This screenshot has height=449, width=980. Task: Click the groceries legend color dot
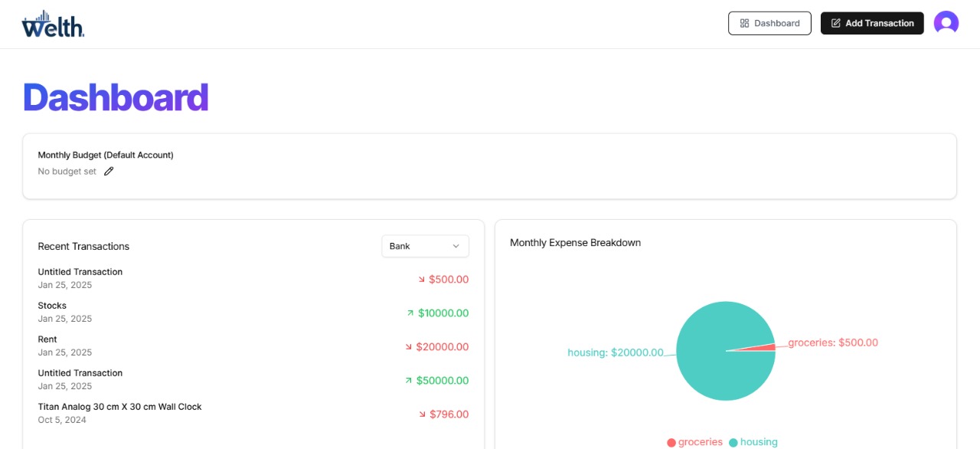point(671,443)
